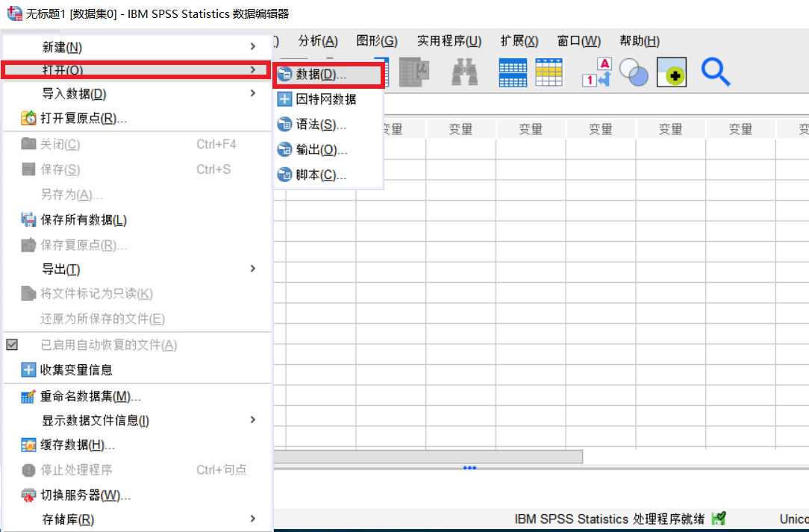809x532 pixels.
Task: Choose 输出(O)... from the Open submenu
Action: [x=328, y=150]
